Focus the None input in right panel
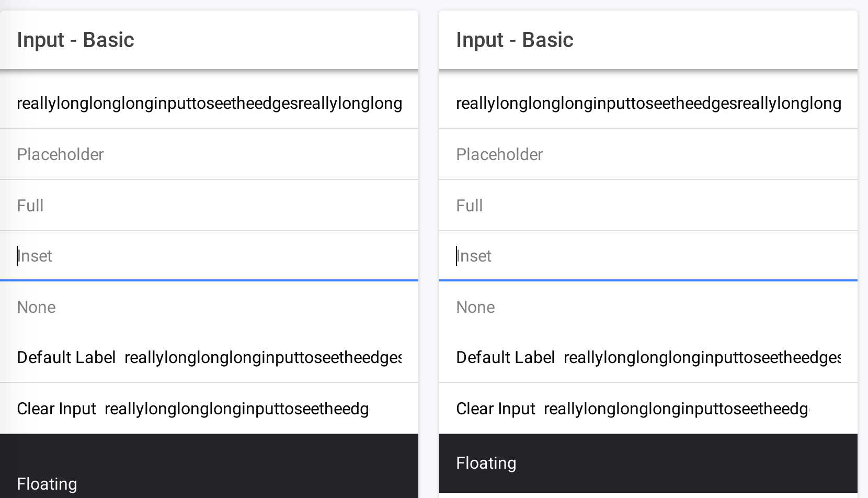The image size is (868, 498). pos(648,307)
